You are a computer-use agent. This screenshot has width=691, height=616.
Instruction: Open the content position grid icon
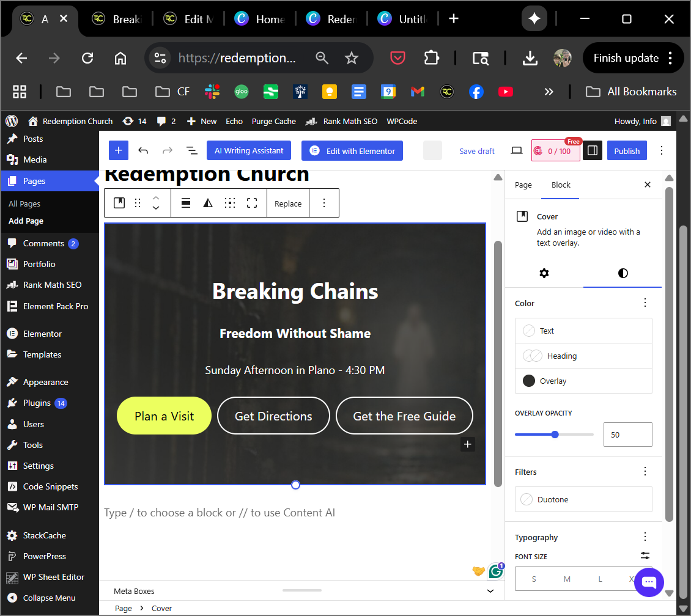tap(230, 204)
